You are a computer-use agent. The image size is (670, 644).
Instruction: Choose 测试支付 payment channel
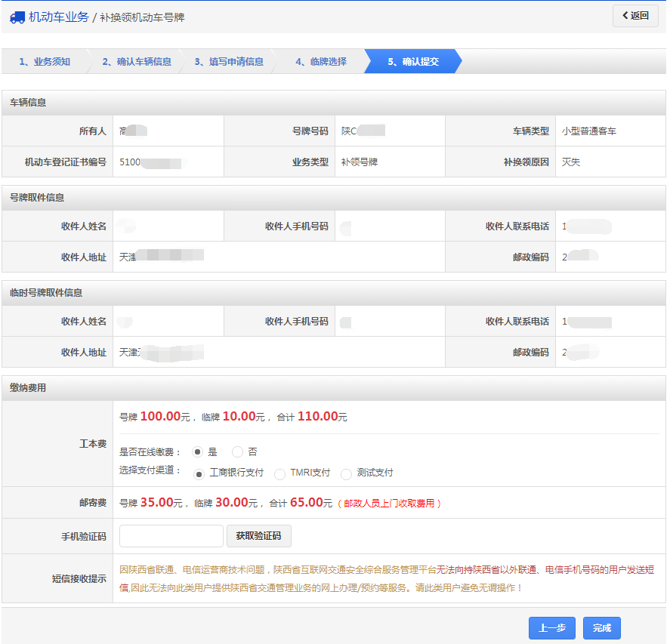coord(346,474)
